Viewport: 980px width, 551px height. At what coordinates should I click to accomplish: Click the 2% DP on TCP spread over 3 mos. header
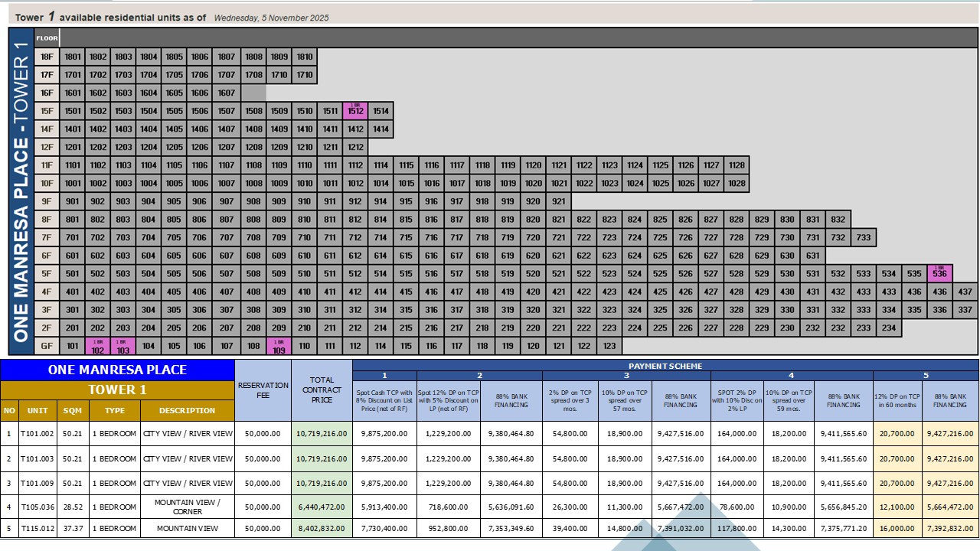(570, 401)
